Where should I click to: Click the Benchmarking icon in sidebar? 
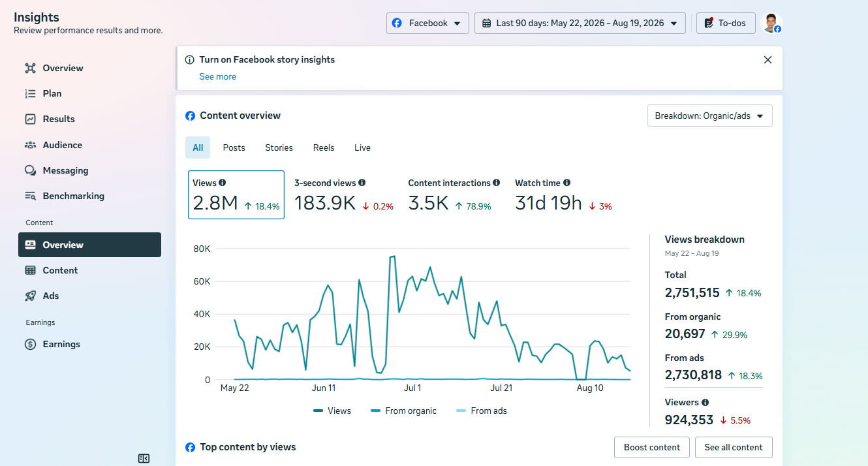tap(30, 196)
